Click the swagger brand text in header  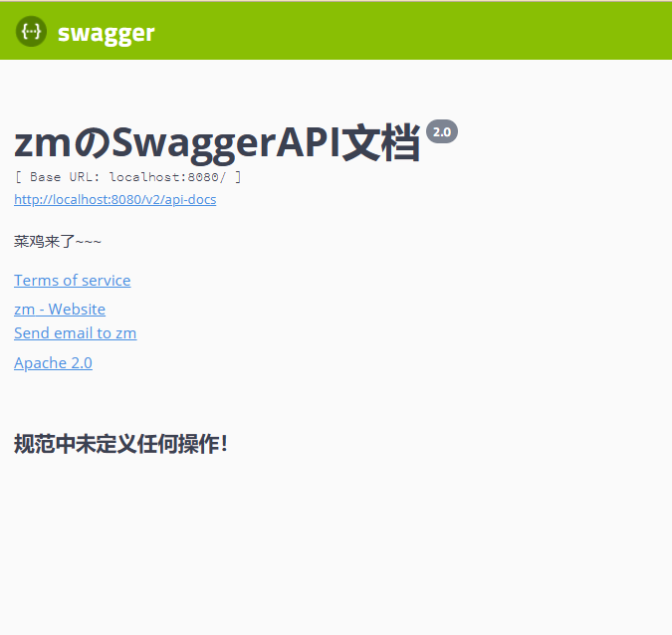(x=106, y=34)
